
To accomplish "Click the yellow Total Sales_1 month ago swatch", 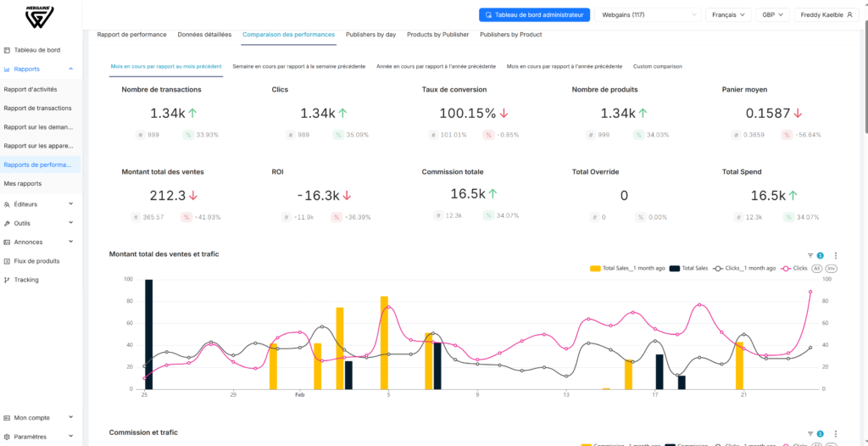I will point(595,268).
